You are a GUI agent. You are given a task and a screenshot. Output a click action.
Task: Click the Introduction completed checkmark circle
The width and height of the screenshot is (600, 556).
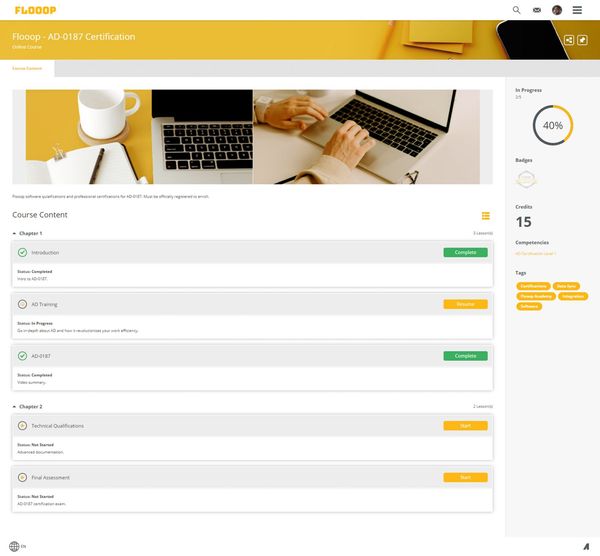coord(22,252)
